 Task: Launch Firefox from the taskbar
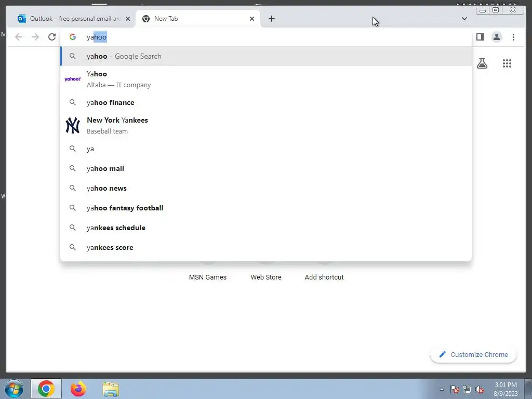tap(78, 389)
